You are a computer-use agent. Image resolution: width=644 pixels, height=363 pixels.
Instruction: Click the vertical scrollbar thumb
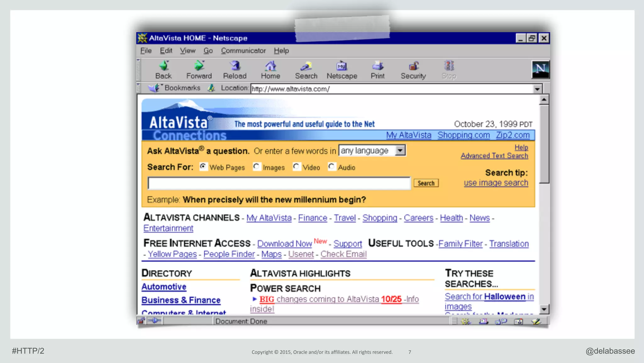(544, 144)
